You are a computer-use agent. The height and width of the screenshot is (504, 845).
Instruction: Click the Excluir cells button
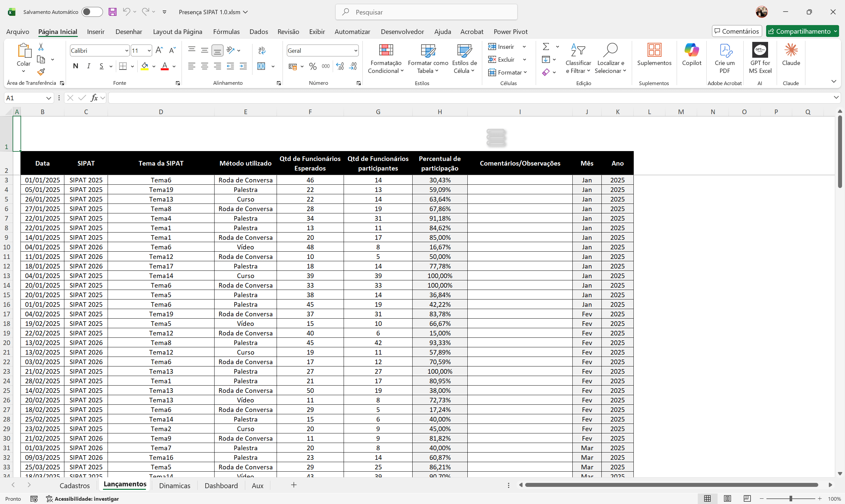click(501, 59)
